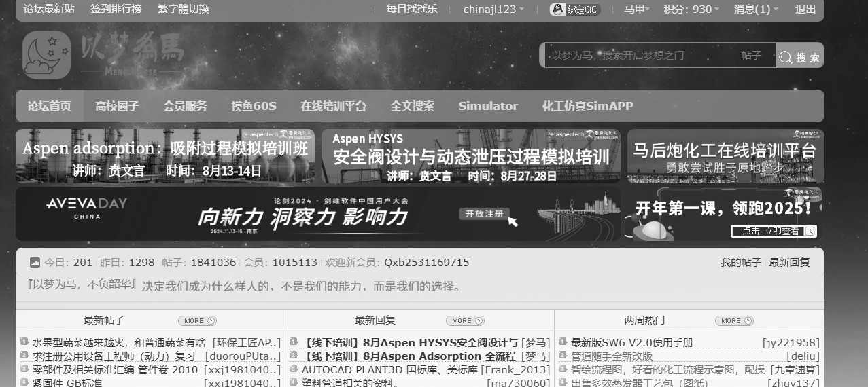Click the 论坛最新贴 link

click(49, 10)
